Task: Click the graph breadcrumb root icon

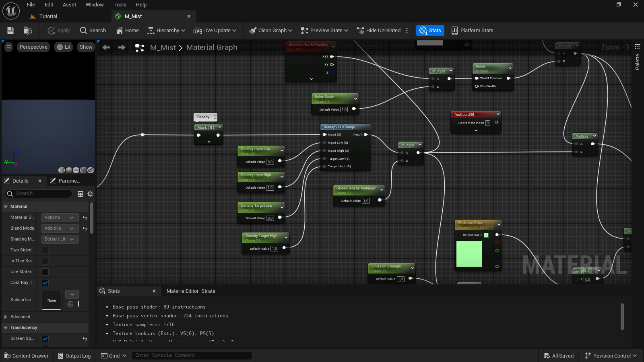Action: tap(140, 48)
